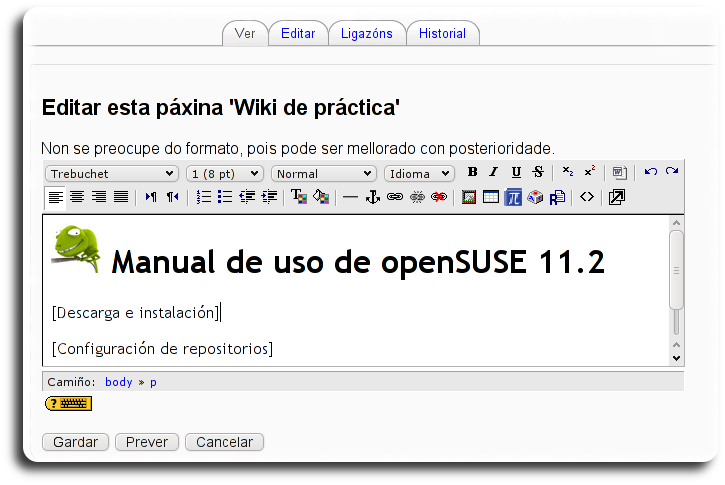Click the Cancelar button
This screenshot has height=485, width=725.
tap(225, 442)
